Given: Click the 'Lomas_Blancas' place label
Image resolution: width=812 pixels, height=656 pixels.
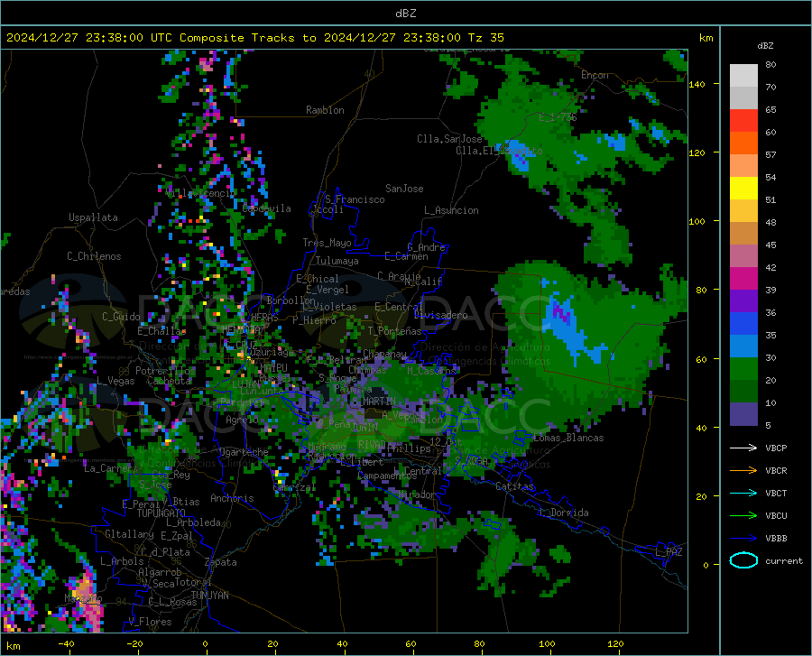Looking at the screenshot, I should tap(568, 438).
